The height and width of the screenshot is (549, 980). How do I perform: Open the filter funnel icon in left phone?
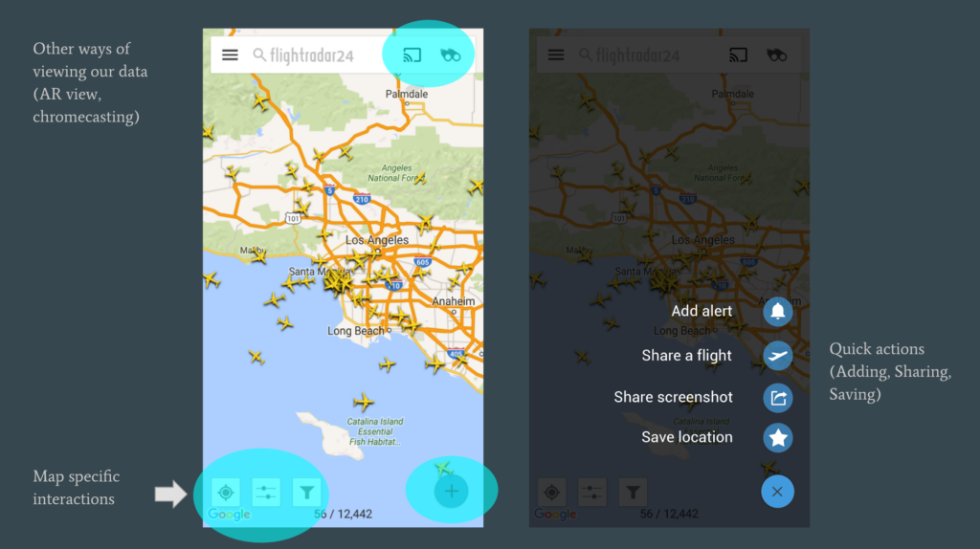(307, 493)
